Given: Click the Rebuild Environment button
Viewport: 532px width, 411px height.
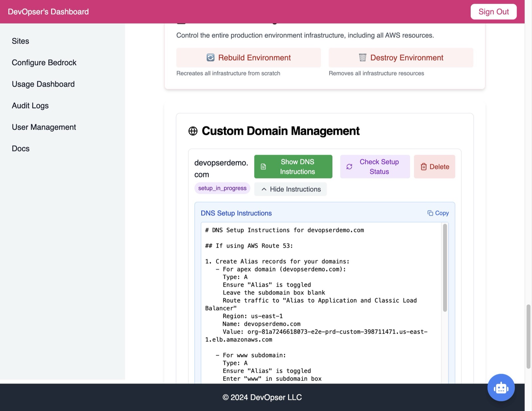Looking at the screenshot, I should pos(248,58).
